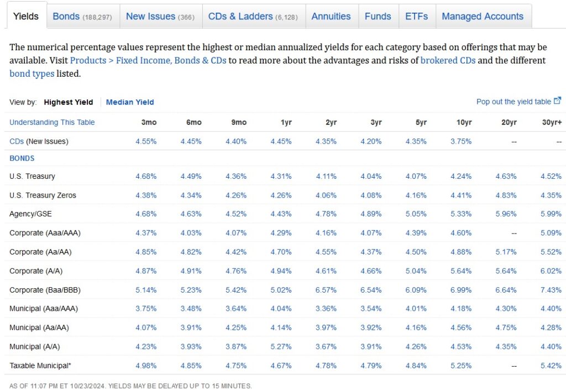Open the CDs & Ladders tab

[x=253, y=17]
